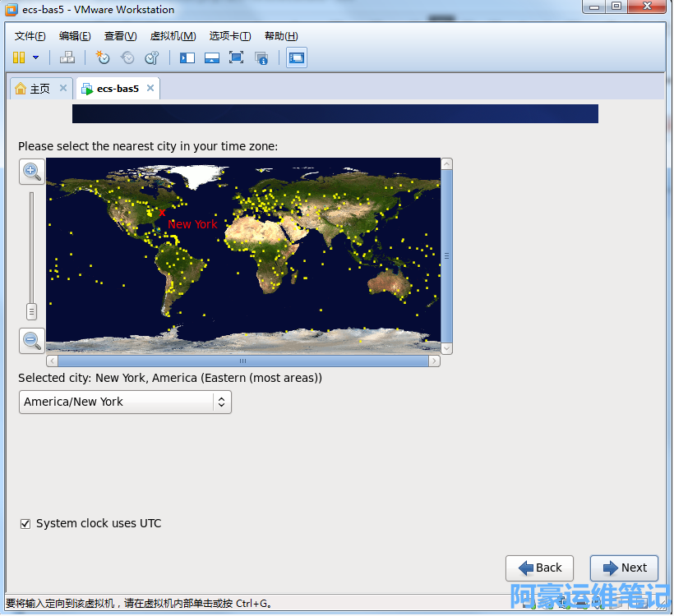This screenshot has width=674, height=616.
Task: Zoom in on the time zone map
Action: pyautogui.click(x=32, y=171)
